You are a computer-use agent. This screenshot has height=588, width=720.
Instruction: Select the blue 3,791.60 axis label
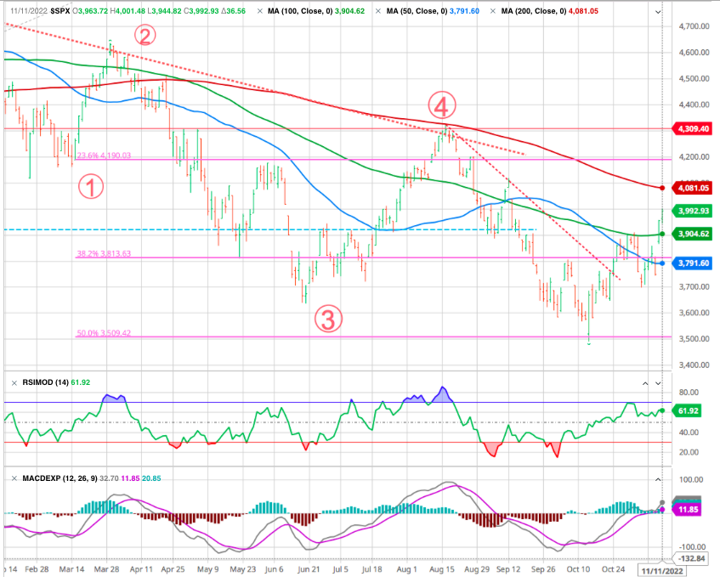point(693,263)
